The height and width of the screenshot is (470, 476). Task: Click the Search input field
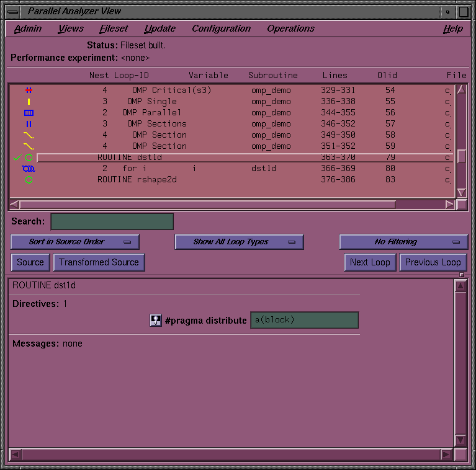click(x=112, y=221)
